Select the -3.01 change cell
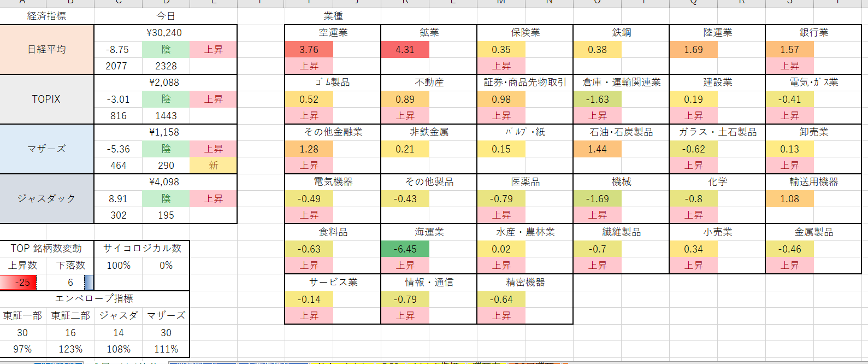 [118, 99]
